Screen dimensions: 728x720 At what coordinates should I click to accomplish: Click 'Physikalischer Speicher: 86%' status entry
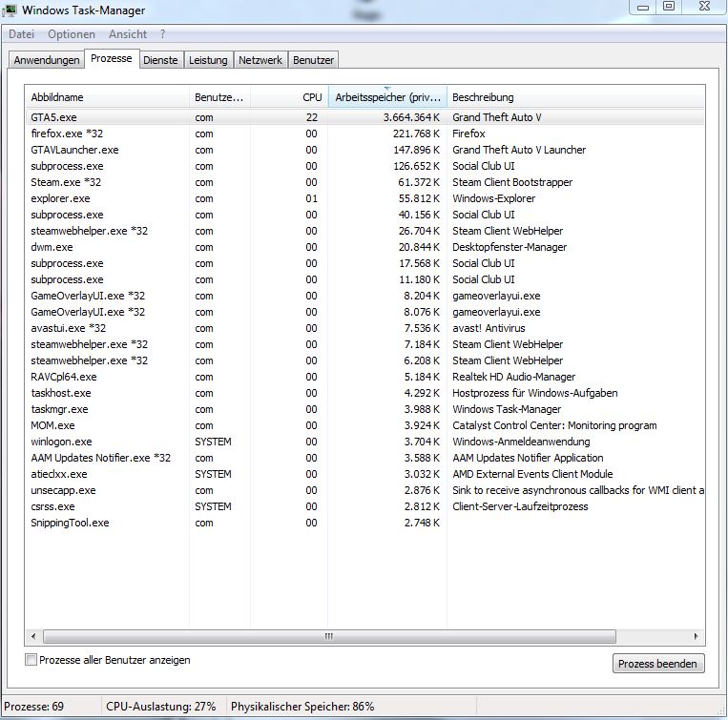pos(302,707)
